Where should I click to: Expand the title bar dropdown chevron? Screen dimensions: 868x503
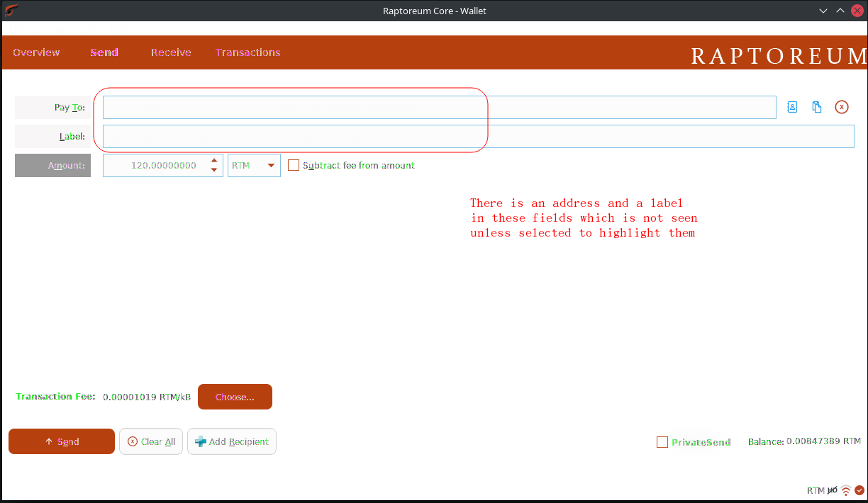click(x=823, y=10)
